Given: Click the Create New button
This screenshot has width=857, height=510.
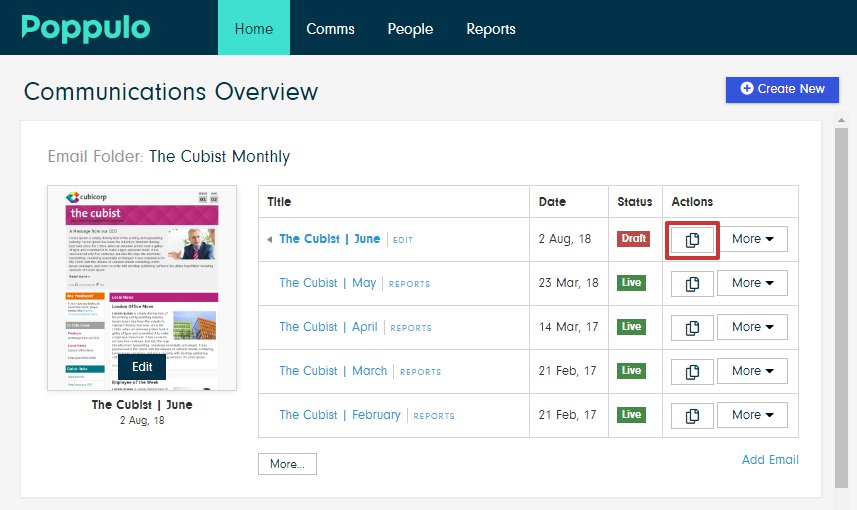Looking at the screenshot, I should coord(783,89).
